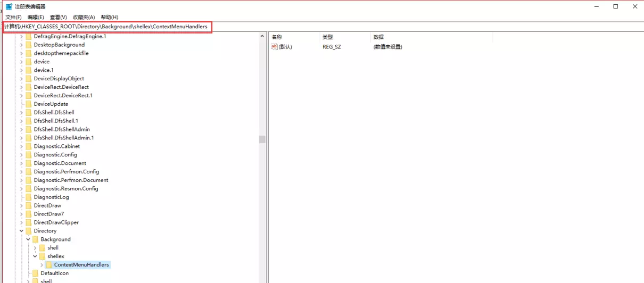Select the Diagnostic.Cabinet folder icon
Image resolution: width=644 pixels, height=283 pixels.
[29, 146]
